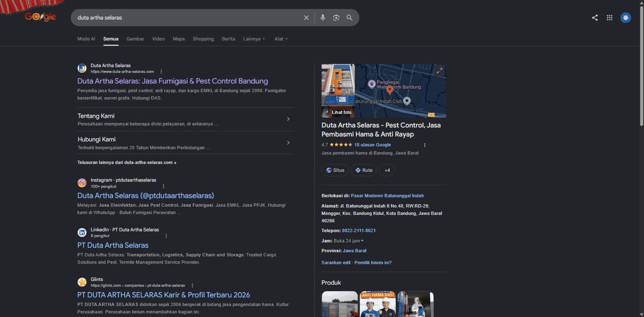Viewport: 644px width, 317px height.
Task: Open the share icon in the header
Action: [x=594, y=18]
